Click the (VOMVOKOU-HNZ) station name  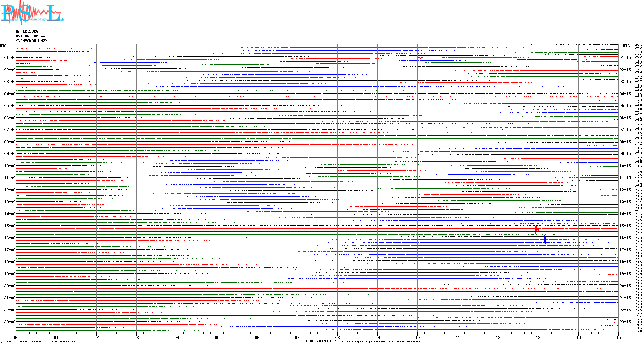(31, 41)
